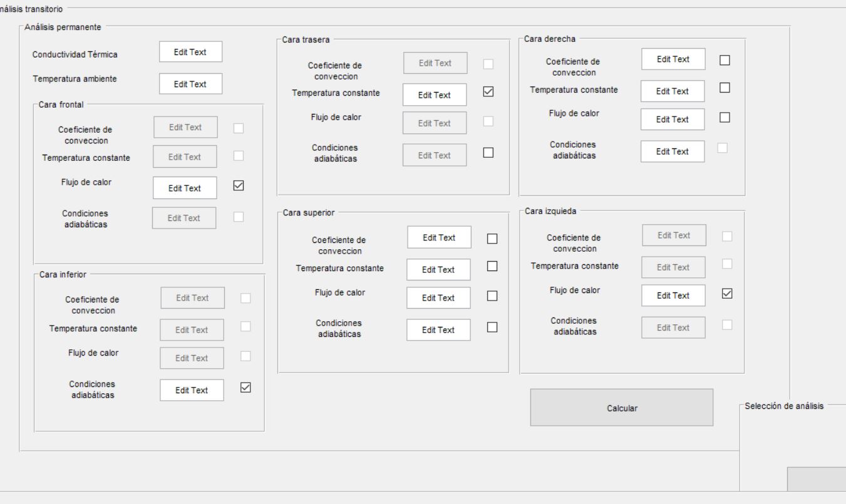This screenshot has height=504, width=846.
Task: Click Temperatura constante field in Cara trasera
Action: [x=435, y=95]
